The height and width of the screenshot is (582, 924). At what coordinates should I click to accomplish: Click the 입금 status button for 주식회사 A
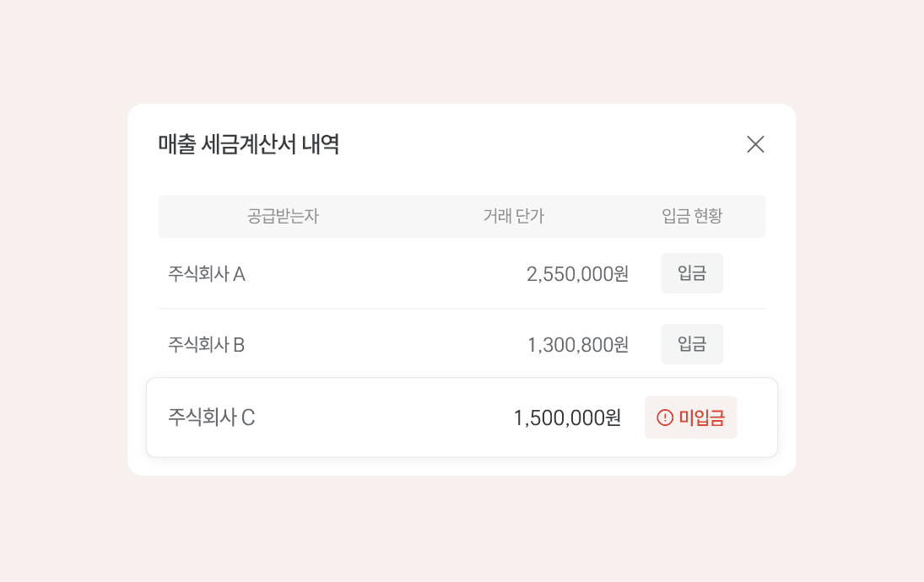[692, 272]
